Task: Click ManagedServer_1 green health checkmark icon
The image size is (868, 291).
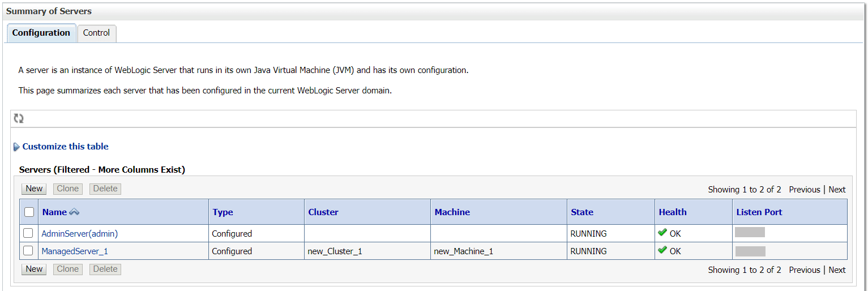Action: click(662, 250)
